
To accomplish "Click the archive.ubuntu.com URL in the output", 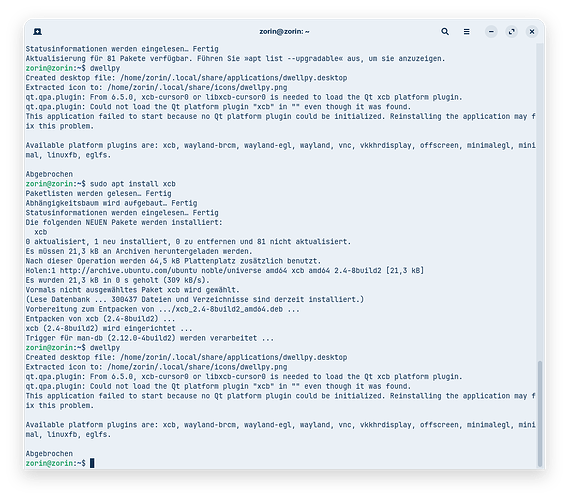I will click(128, 270).
